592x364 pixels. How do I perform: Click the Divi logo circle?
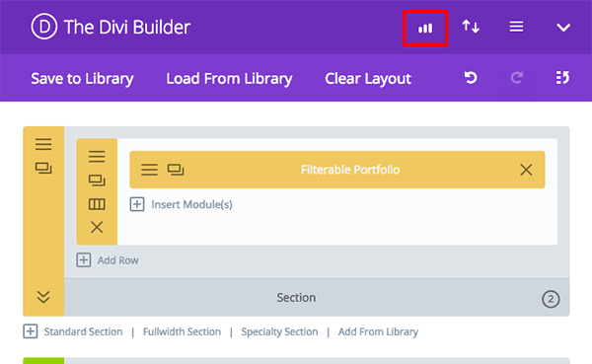pyautogui.click(x=44, y=27)
